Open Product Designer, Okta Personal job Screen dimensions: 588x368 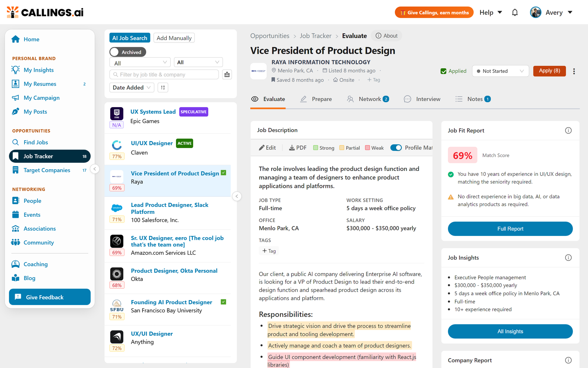(167, 278)
